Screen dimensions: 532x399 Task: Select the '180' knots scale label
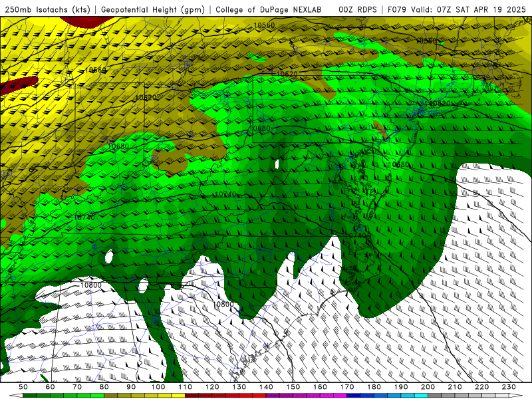click(374, 387)
